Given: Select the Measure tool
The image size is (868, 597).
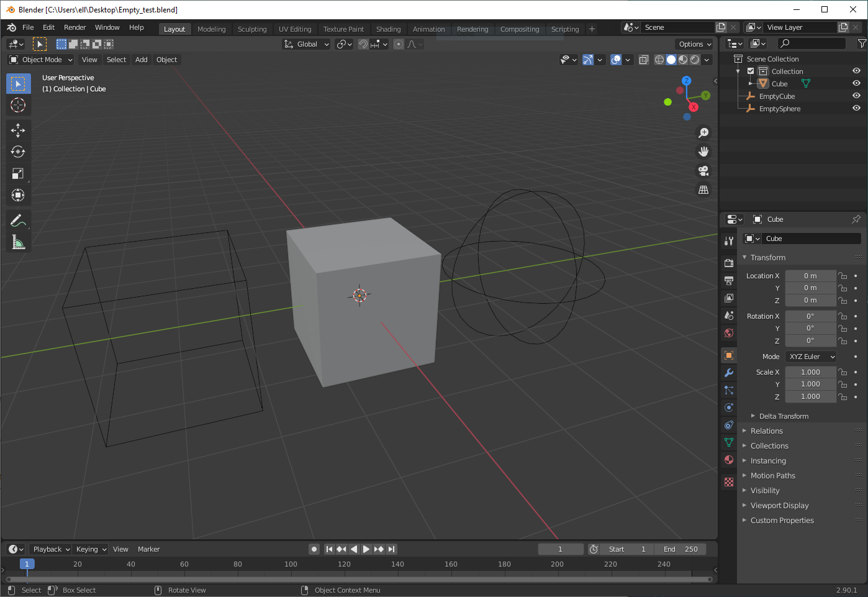Looking at the screenshot, I should 18,242.
